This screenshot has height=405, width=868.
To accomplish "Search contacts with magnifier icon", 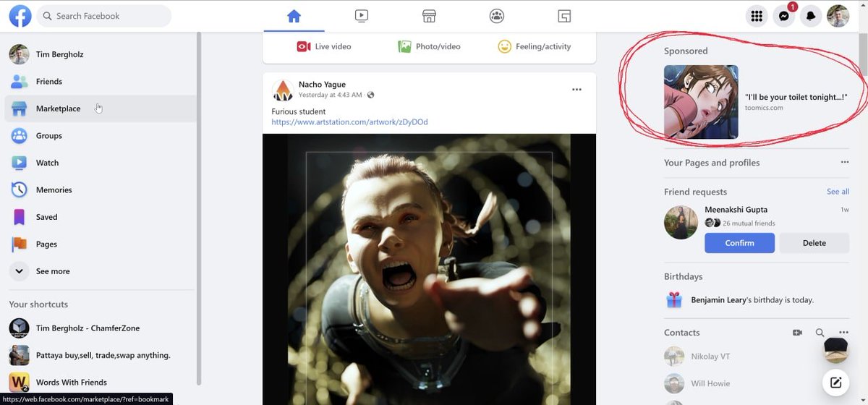I will [820, 333].
